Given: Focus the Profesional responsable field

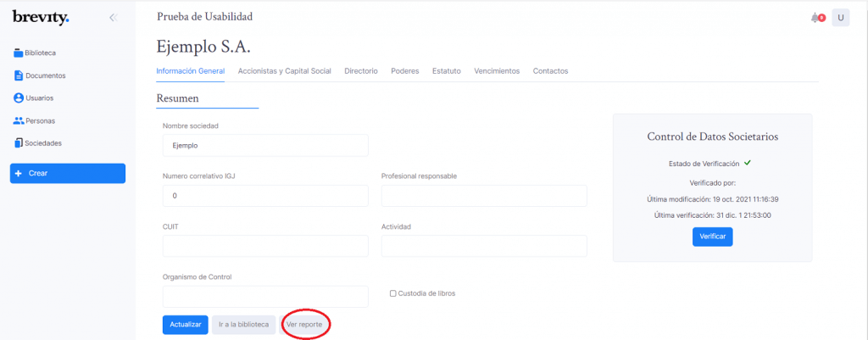Looking at the screenshot, I should pos(484,196).
